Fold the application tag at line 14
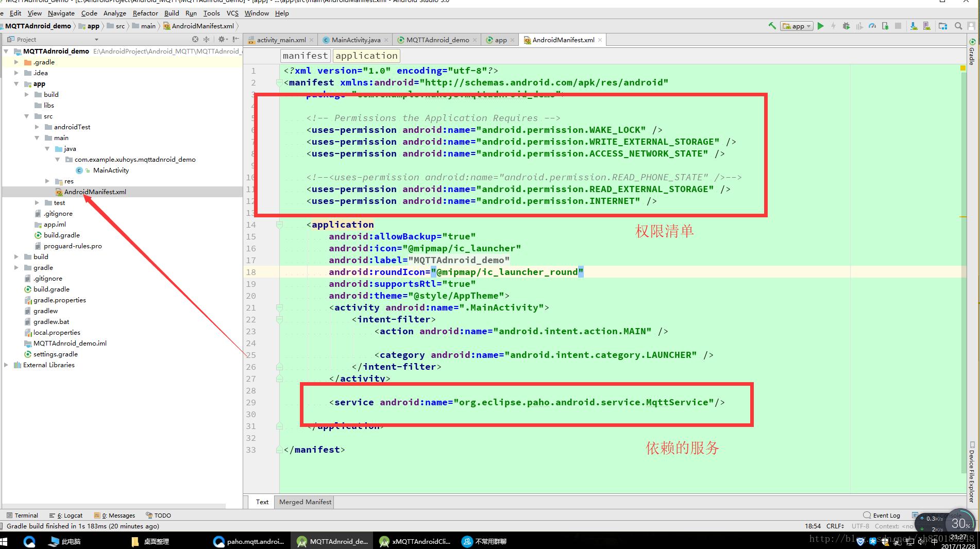This screenshot has height=549, width=980. pos(279,225)
